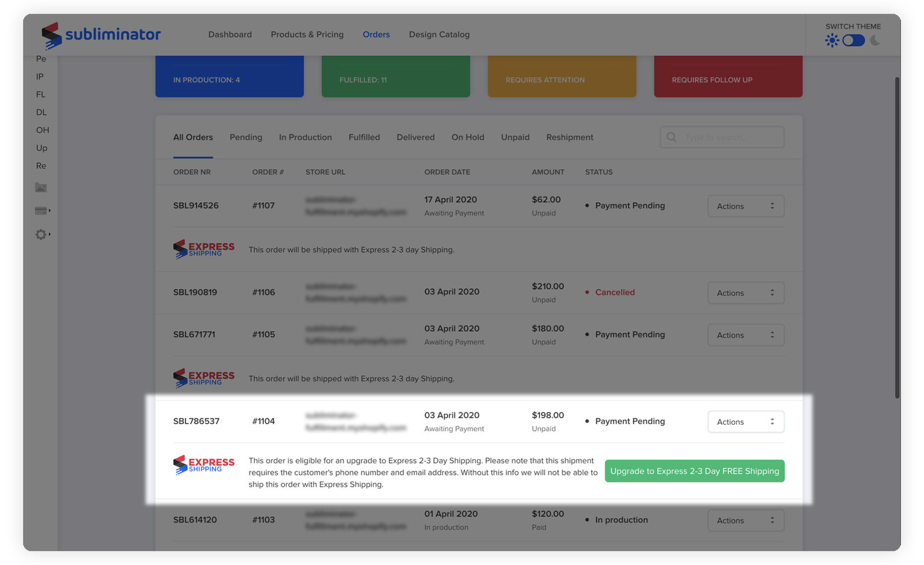Image resolution: width=924 pixels, height=565 pixels.
Task: Click the sun light-theme icon
Action: point(832,40)
